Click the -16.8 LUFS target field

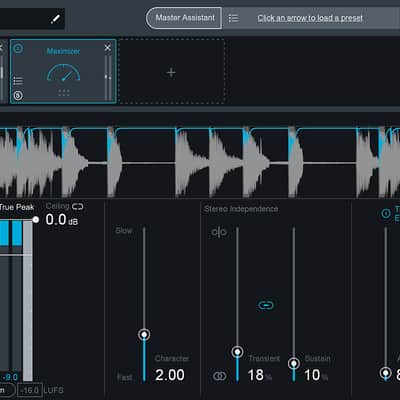pyautogui.click(x=30, y=390)
